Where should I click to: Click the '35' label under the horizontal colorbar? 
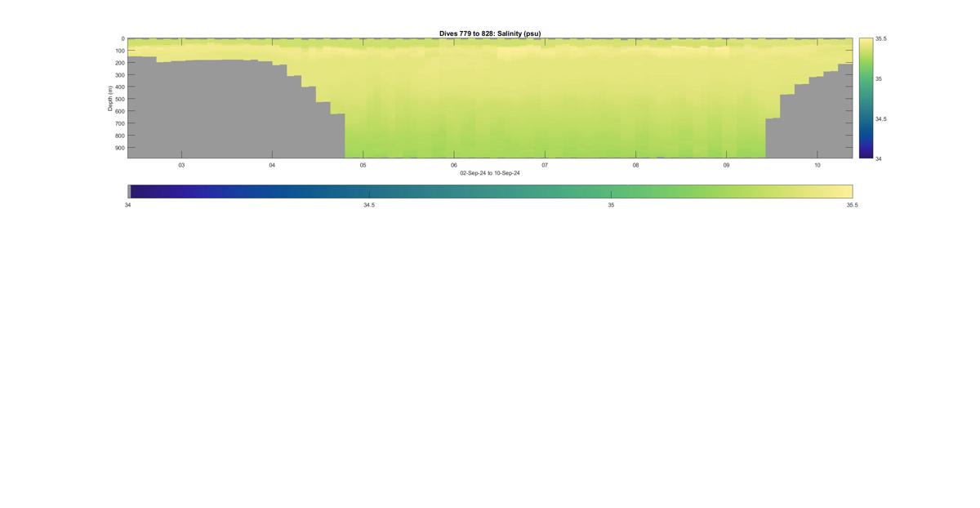click(611, 205)
